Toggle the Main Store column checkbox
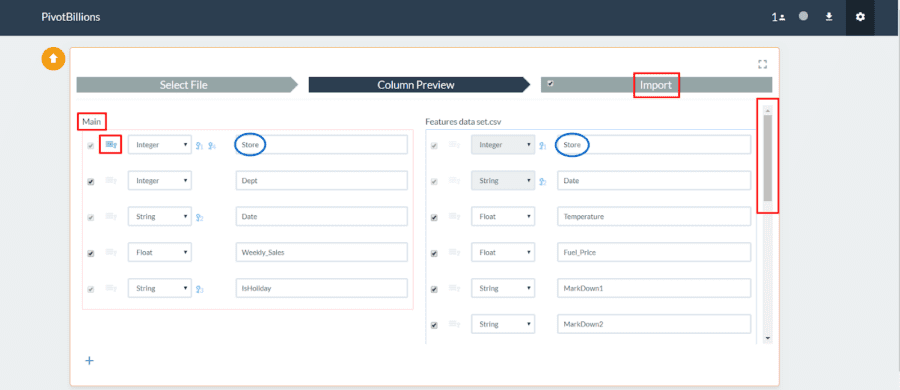Screen dimensions: 900x390 (90, 146)
